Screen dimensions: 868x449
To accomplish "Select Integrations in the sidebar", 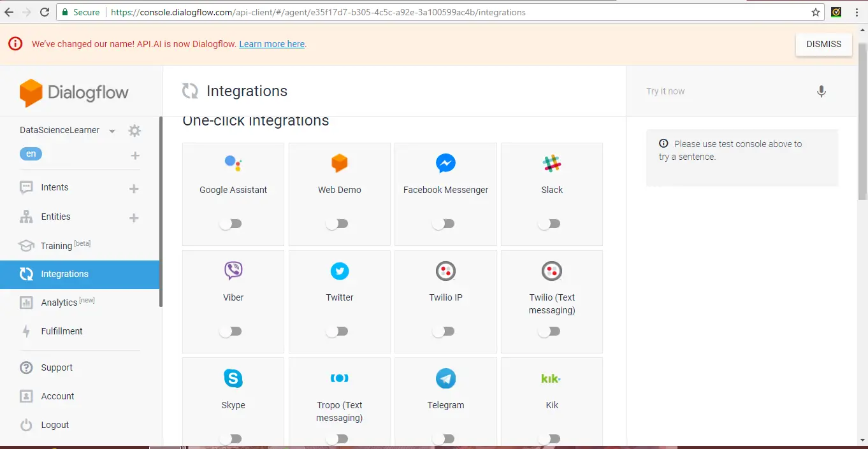I will 80,274.
